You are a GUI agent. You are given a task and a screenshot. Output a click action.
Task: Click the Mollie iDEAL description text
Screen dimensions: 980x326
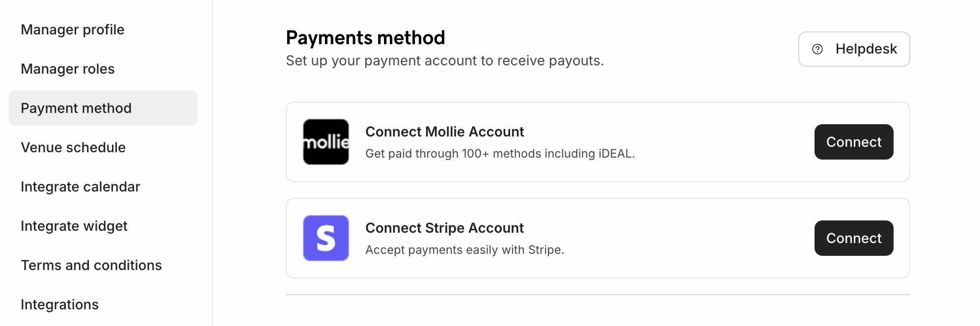(x=500, y=154)
